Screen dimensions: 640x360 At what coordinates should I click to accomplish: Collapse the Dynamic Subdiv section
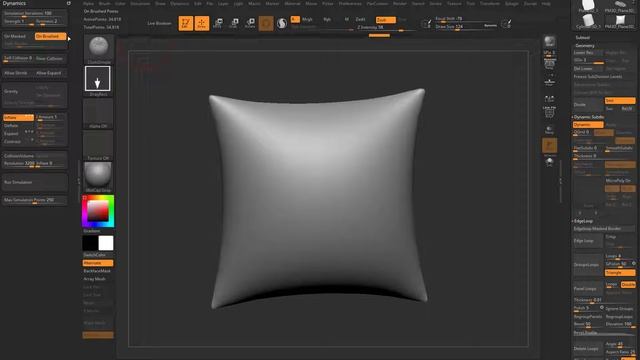588,117
